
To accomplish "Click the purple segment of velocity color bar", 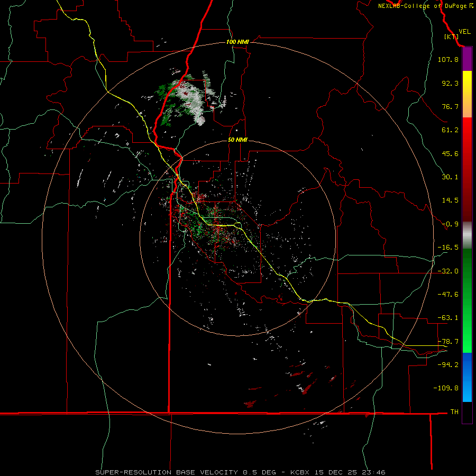I will coord(467,59).
